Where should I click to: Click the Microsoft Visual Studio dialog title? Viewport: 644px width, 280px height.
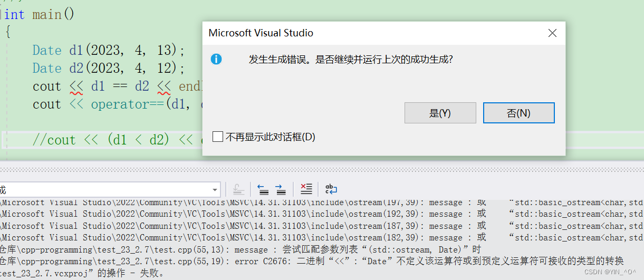[x=261, y=33]
